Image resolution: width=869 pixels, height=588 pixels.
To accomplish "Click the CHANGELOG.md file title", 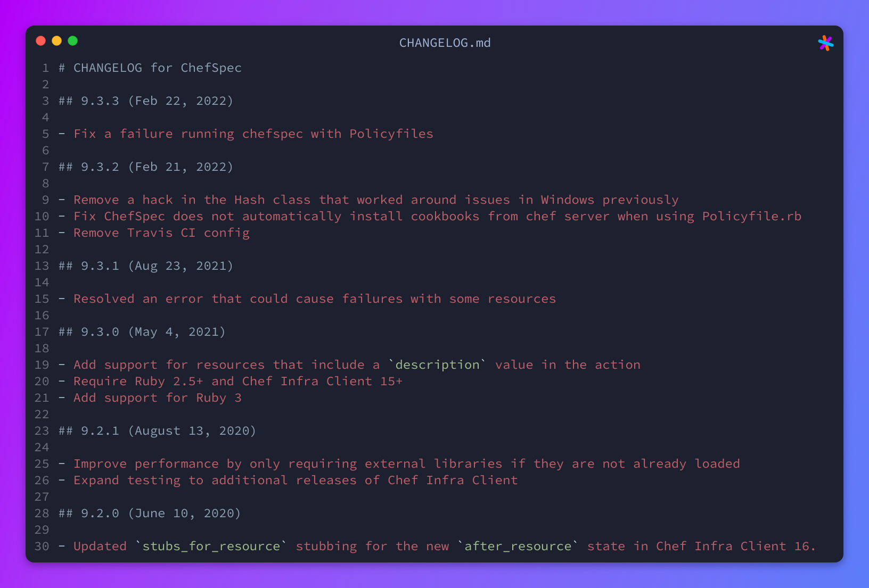I will pos(445,43).
